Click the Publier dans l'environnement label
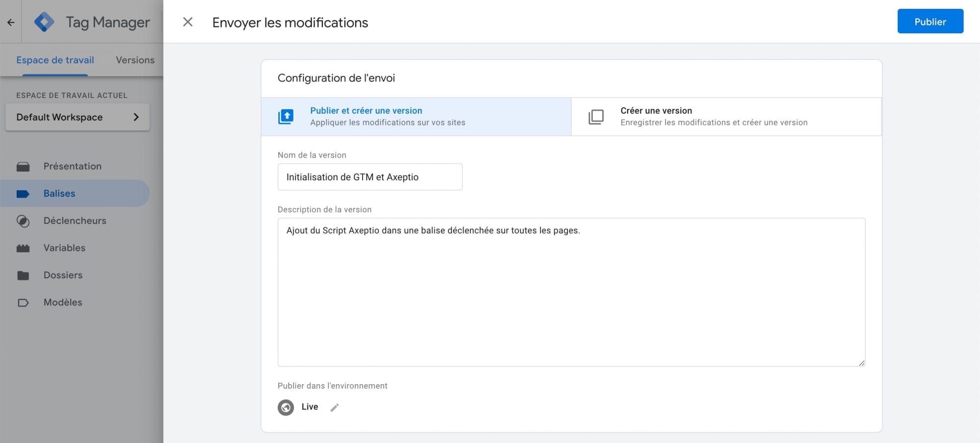980x443 pixels. point(332,386)
